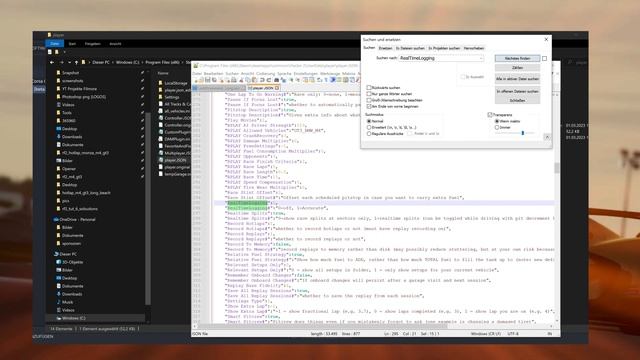Click the Downloads icon under quick access
This screenshot has width=640, height=360.
pyautogui.click(x=58, y=137)
